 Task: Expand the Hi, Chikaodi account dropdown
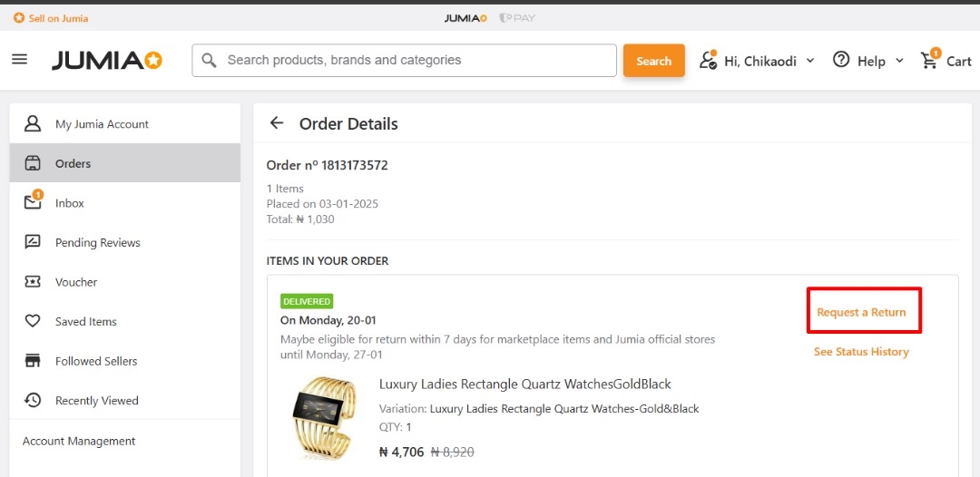(758, 61)
